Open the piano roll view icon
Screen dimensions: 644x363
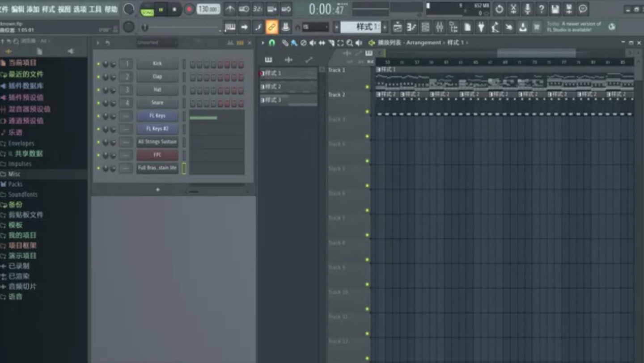(x=411, y=27)
